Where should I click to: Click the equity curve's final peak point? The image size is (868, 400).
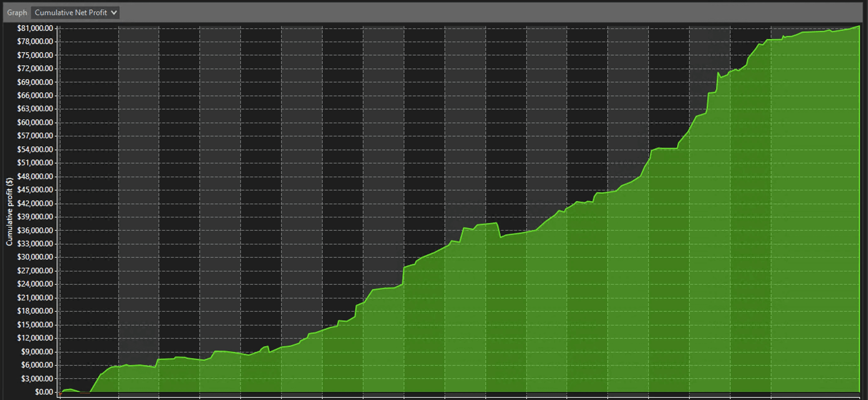click(859, 26)
